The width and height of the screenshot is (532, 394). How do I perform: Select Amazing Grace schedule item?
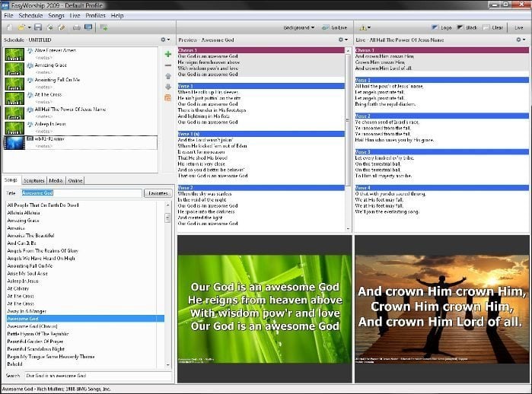(81, 68)
